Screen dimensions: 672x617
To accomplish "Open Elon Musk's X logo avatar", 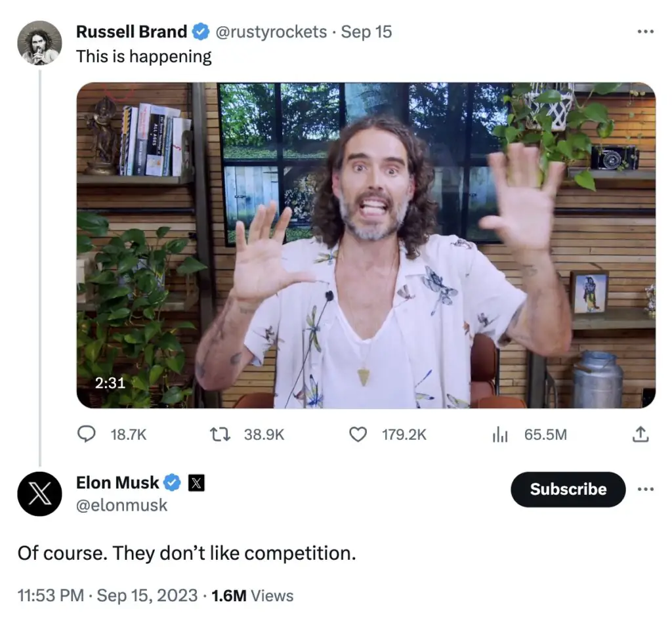I will coord(39,494).
